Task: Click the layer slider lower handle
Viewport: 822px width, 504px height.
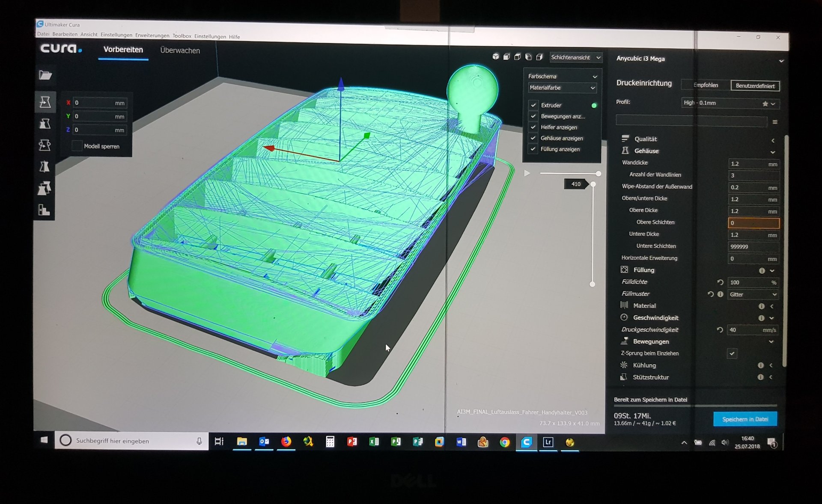Action: pyautogui.click(x=593, y=284)
